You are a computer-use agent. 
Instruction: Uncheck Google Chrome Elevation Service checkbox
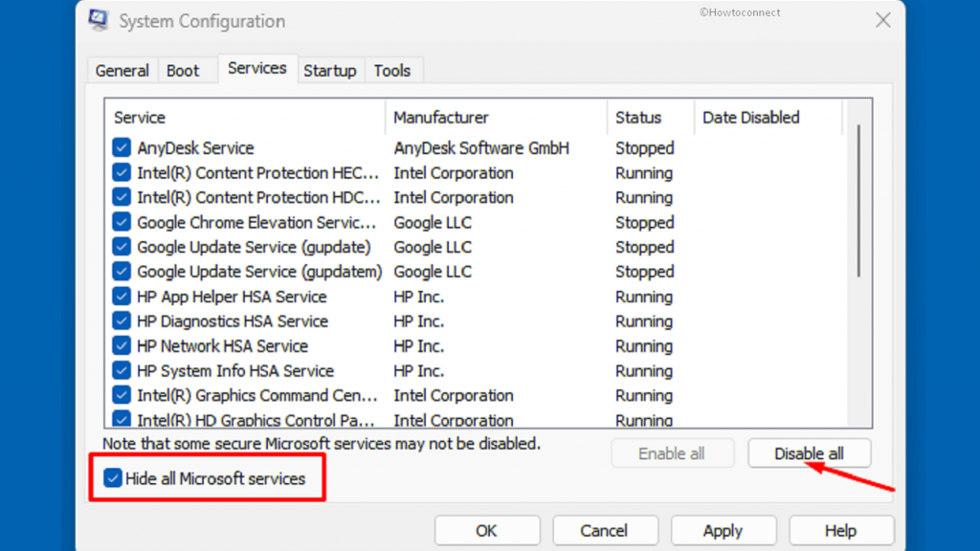click(x=122, y=222)
